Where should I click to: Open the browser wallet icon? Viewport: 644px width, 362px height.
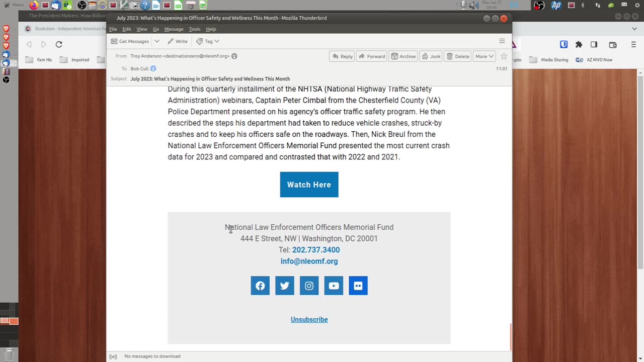tap(613, 45)
